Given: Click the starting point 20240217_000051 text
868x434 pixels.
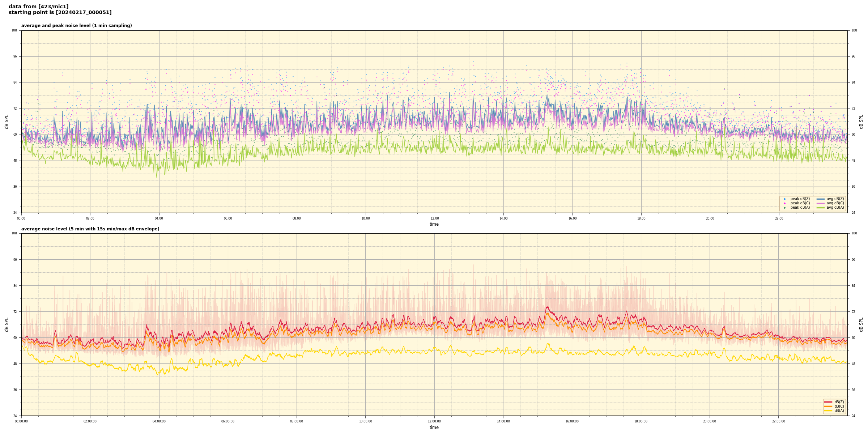Looking at the screenshot, I should click(60, 13).
